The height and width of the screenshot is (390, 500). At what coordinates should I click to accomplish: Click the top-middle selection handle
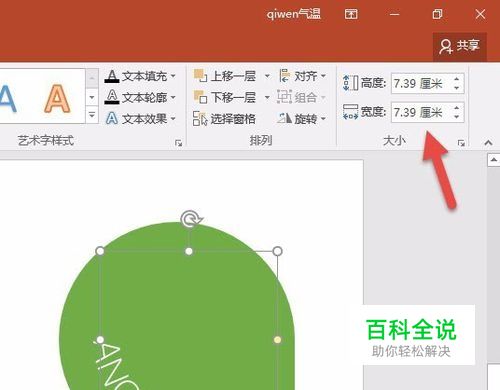(x=189, y=251)
